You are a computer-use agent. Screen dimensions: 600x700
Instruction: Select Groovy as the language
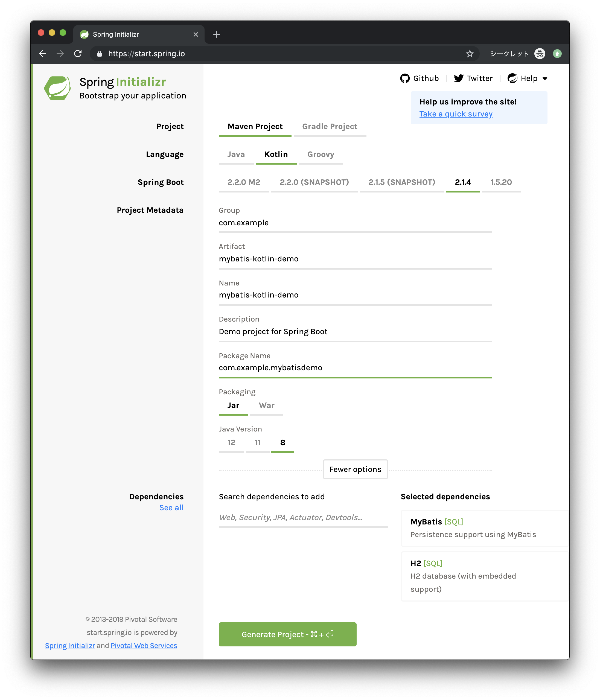(320, 154)
